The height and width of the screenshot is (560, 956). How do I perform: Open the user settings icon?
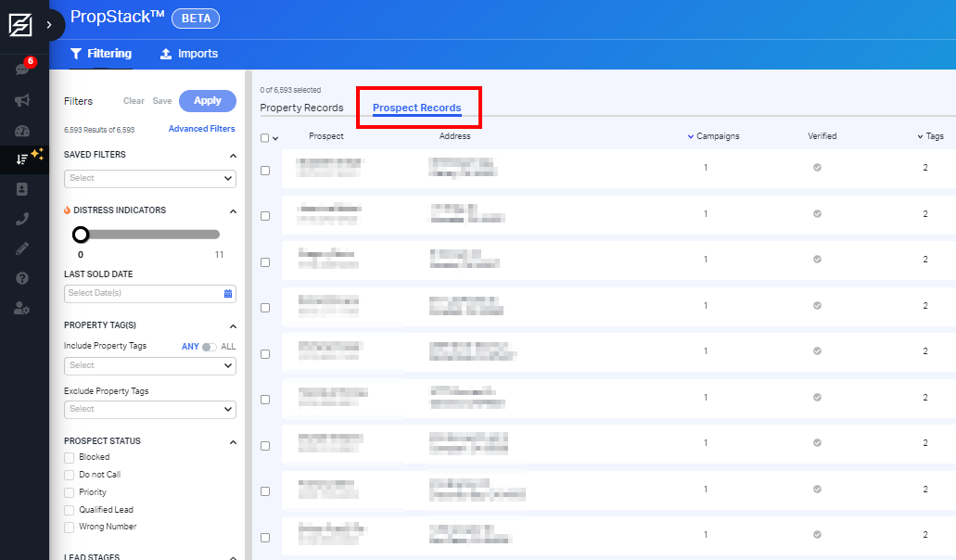pos(22,309)
